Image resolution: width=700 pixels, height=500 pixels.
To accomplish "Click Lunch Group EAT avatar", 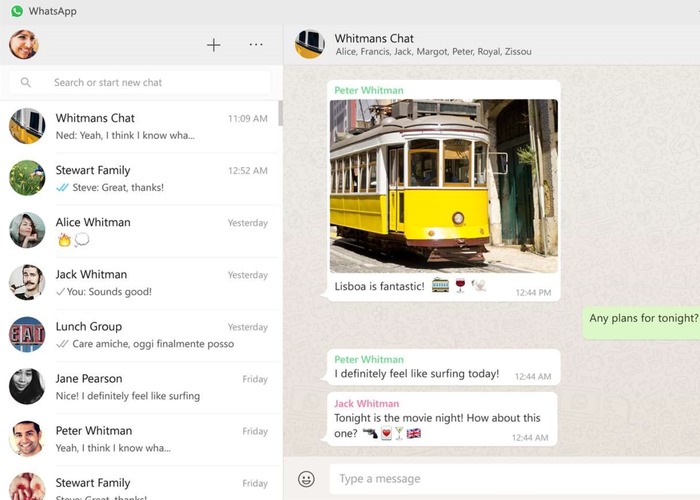I will click(x=27, y=334).
